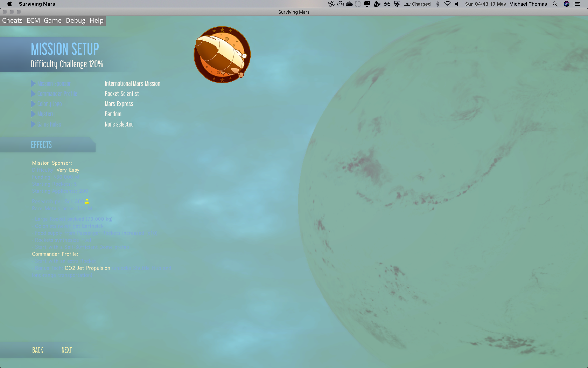Viewport: 588px width, 368px height.
Task: Click the eyeglasses menu bar icon
Action: click(x=387, y=4)
